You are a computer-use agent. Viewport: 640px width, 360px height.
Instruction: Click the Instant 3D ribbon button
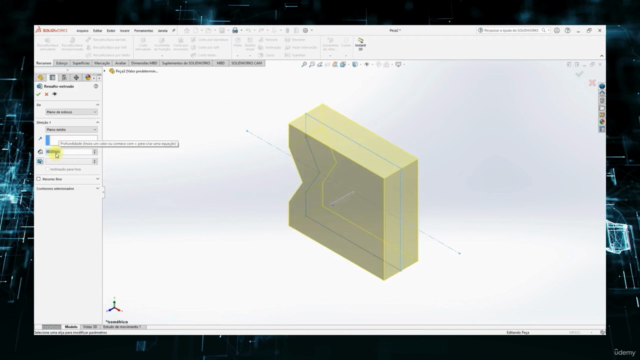click(x=360, y=44)
